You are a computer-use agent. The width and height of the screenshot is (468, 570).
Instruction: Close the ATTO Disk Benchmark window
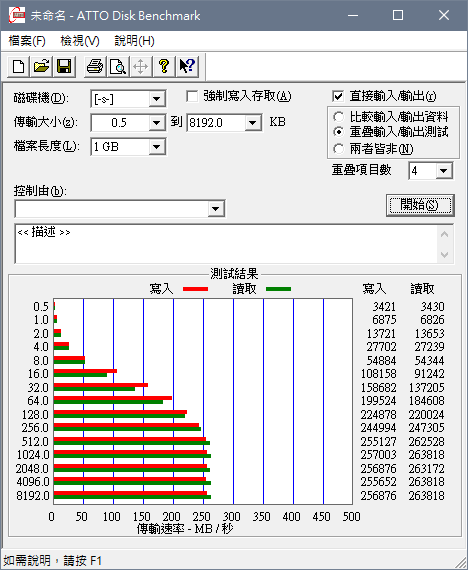(444, 15)
